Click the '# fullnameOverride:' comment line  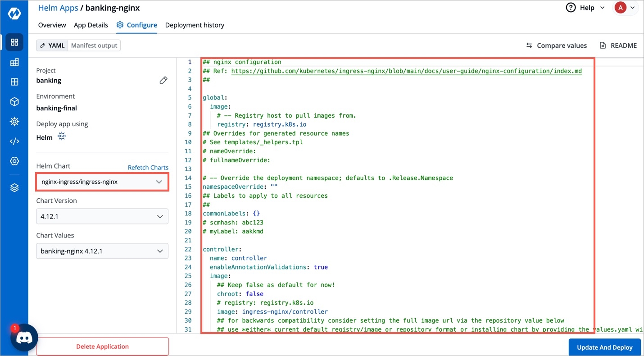(236, 160)
